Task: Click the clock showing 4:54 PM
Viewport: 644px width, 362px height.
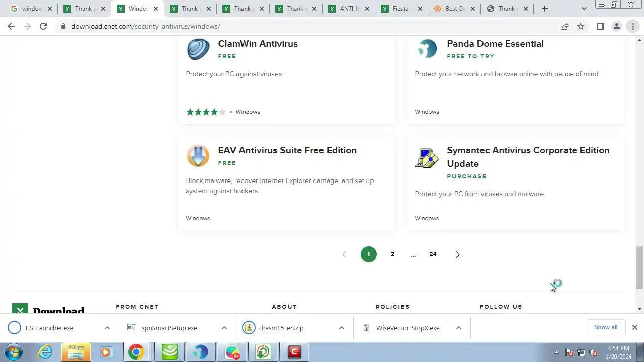Action: pyautogui.click(x=618, y=348)
